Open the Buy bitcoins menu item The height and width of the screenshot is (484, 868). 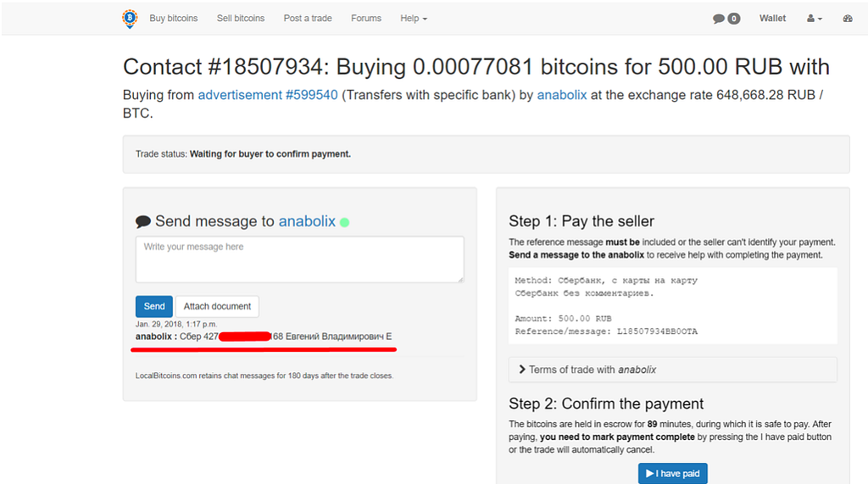[174, 19]
